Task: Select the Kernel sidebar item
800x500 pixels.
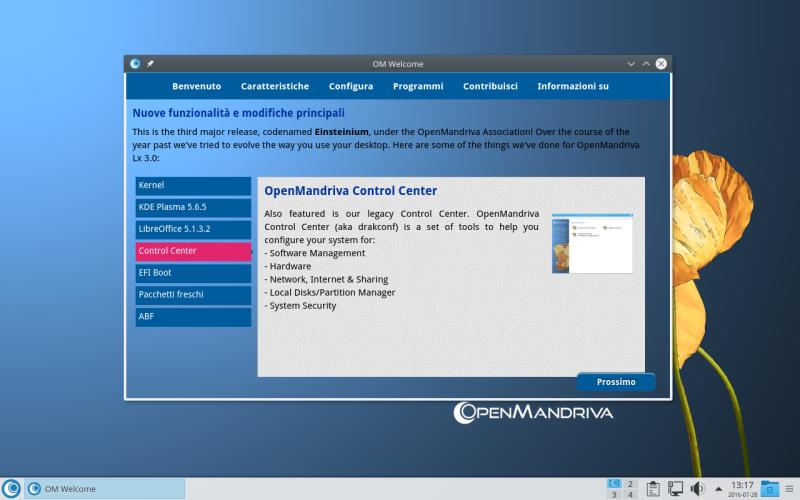Action: pyautogui.click(x=193, y=186)
